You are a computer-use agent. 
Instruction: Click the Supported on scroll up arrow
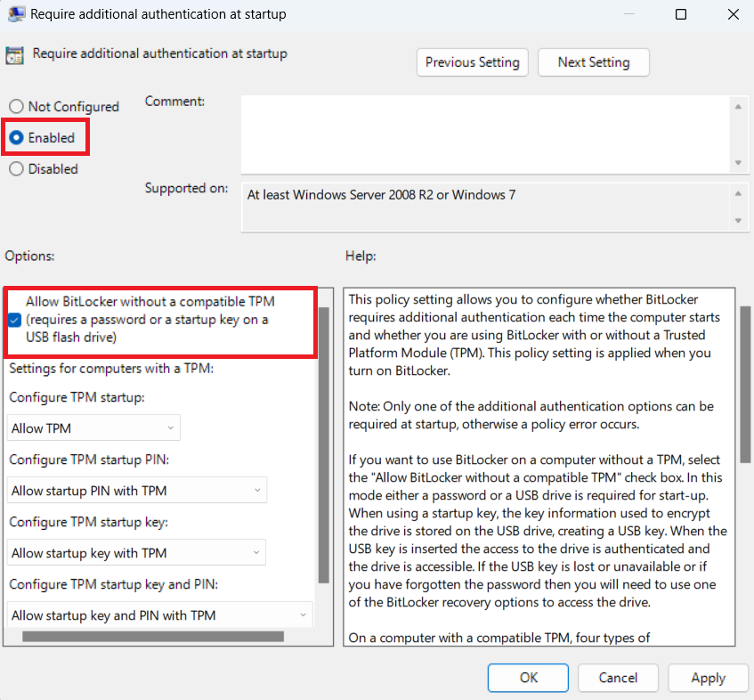point(738,193)
